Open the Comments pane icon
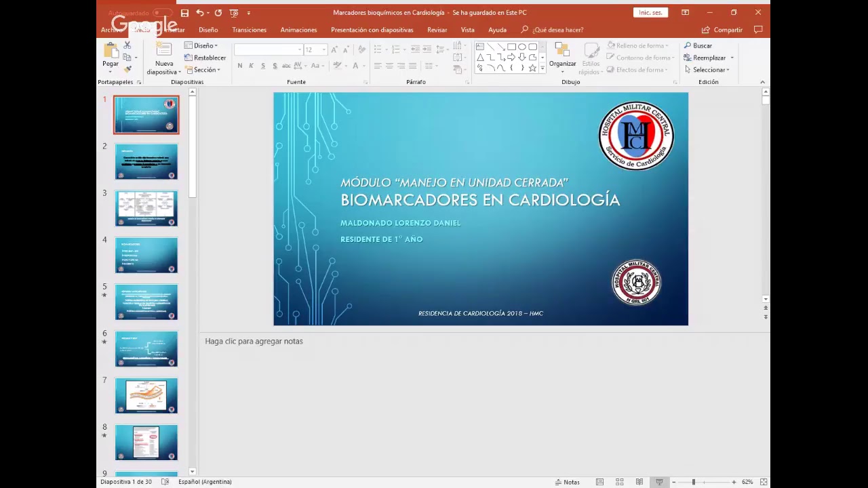Viewport: 868px width, 488px height. tap(758, 30)
